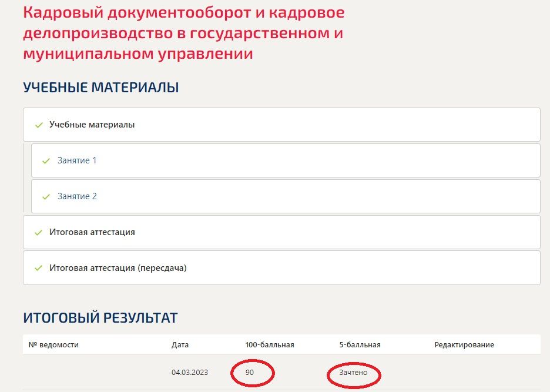This screenshot has width=550, height=392.
Task: Click the green checkmark next to Занятие 1
Action: click(x=46, y=161)
